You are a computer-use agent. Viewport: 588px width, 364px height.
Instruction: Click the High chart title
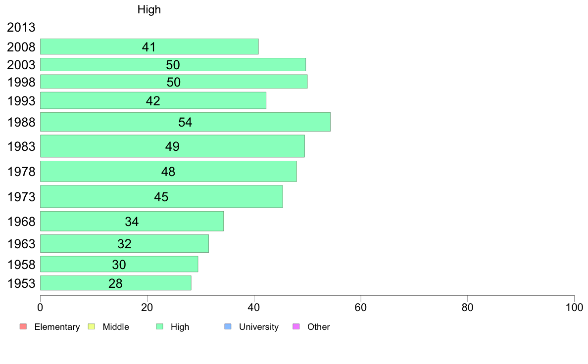149,9
